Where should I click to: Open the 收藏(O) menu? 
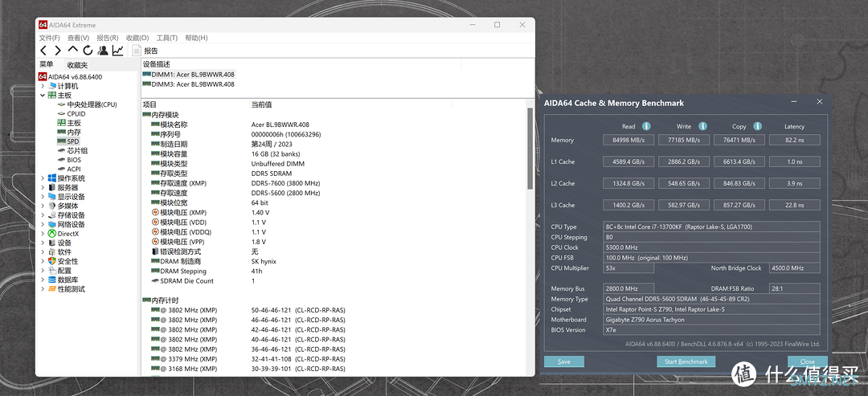click(x=137, y=38)
